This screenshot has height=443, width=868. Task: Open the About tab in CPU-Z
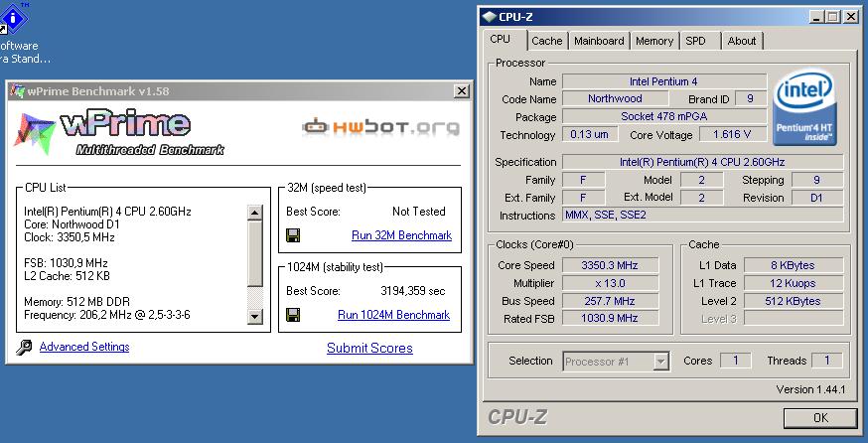[x=742, y=41]
